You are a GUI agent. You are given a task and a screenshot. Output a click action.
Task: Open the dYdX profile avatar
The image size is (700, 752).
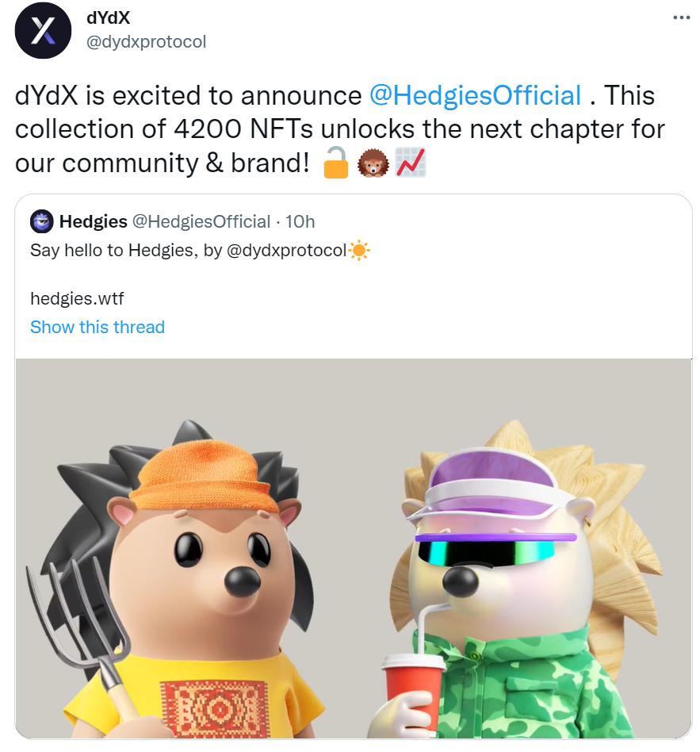[43, 31]
